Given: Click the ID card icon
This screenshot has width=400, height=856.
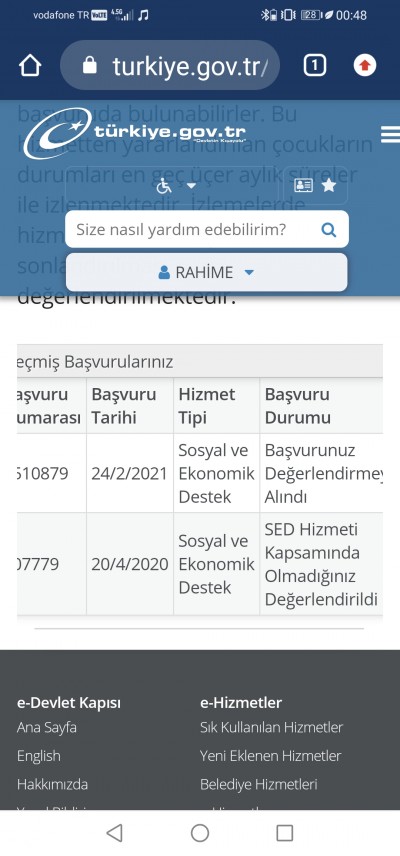Looking at the screenshot, I should 303,186.
